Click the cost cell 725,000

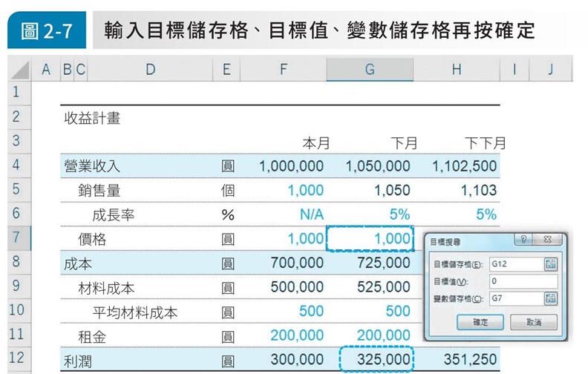[384, 263]
